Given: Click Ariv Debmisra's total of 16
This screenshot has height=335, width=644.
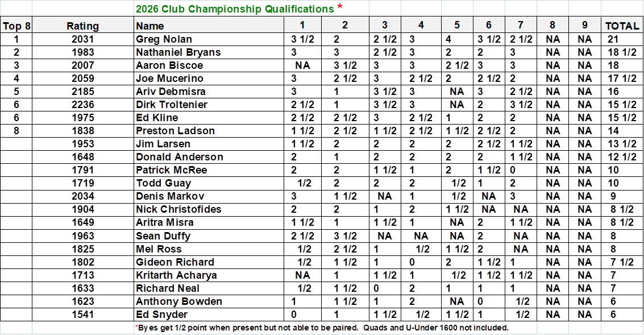Looking at the screenshot, I should pyautogui.click(x=613, y=92).
